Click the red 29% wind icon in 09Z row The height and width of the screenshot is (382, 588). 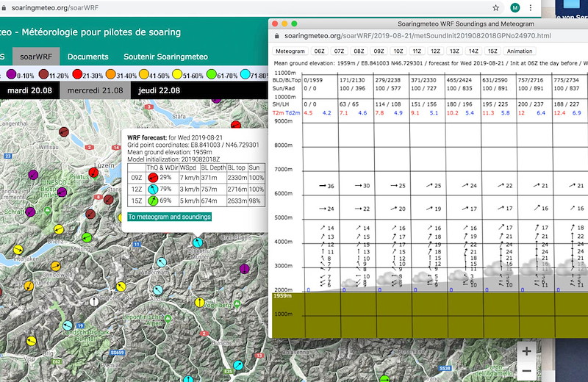tap(153, 178)
